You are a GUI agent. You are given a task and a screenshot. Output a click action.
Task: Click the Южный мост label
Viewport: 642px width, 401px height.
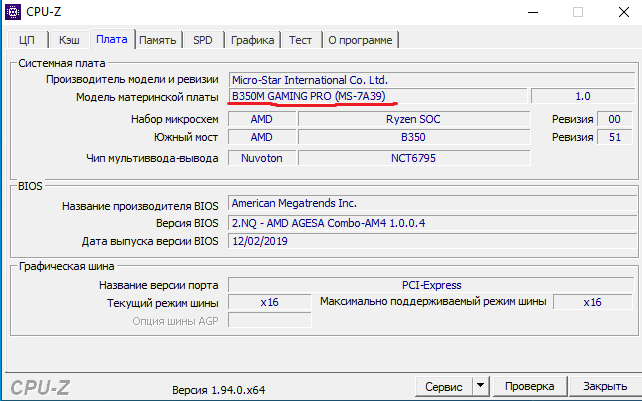pyautogui.click(x=186, y=137)
